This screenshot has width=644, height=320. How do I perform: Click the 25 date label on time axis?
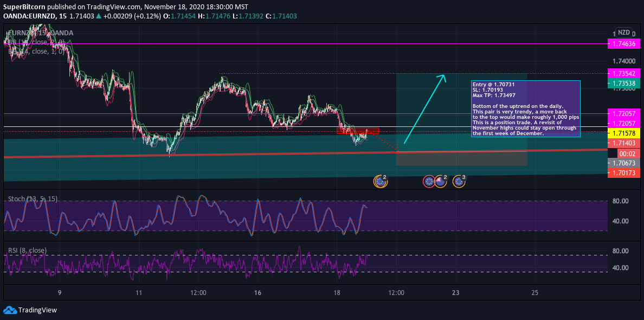pos(534,293)
